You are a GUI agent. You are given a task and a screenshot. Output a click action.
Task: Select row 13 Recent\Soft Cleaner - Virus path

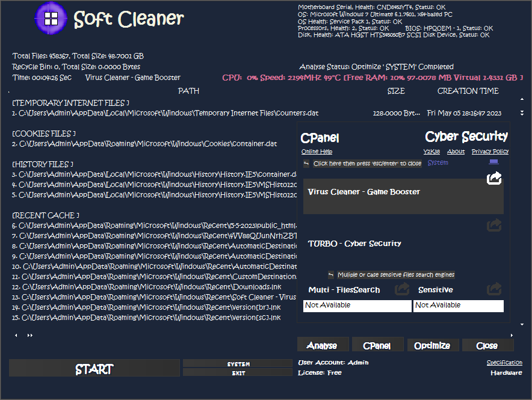[x=155, y=297]
